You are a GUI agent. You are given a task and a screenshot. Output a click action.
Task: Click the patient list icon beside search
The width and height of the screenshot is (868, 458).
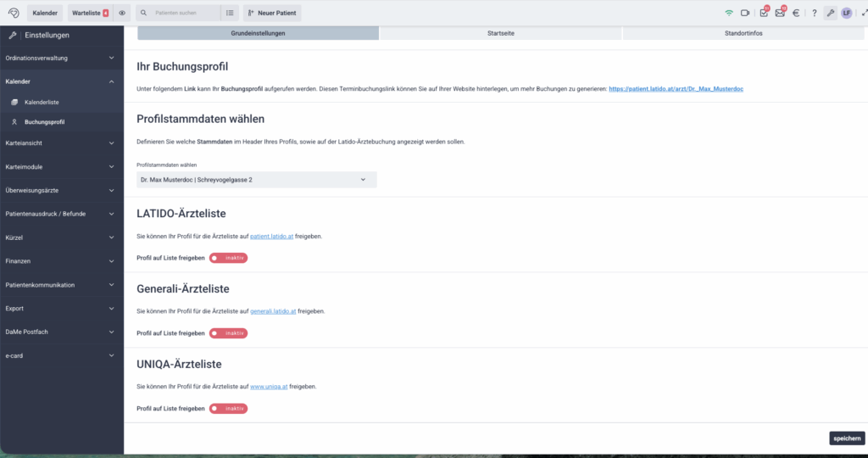[x=230, y=13]
